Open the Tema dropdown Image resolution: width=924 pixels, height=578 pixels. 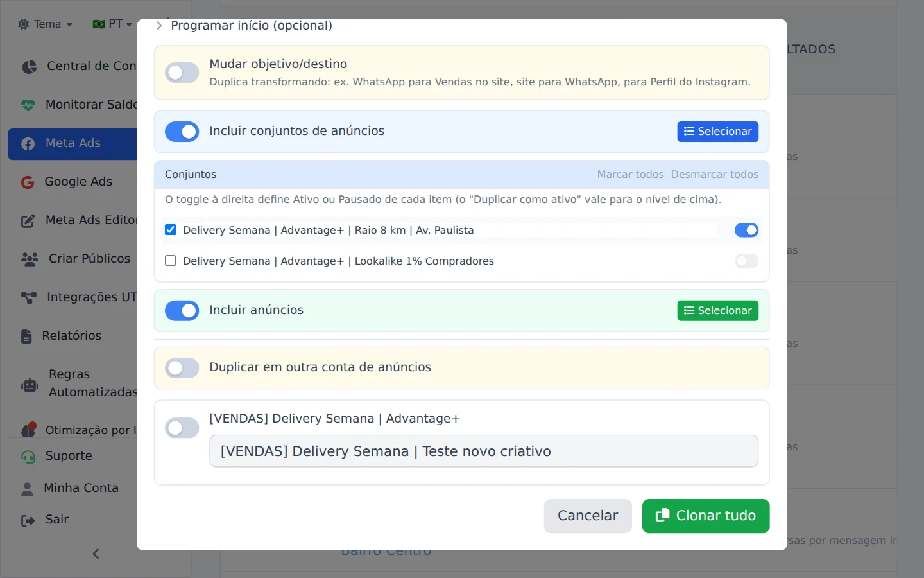point(45,24)
